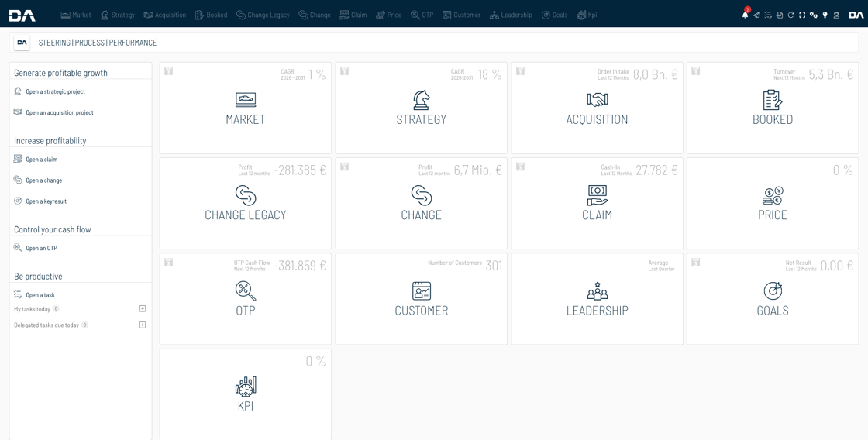Click the -281.385 € profit value

tap(300, 170)
